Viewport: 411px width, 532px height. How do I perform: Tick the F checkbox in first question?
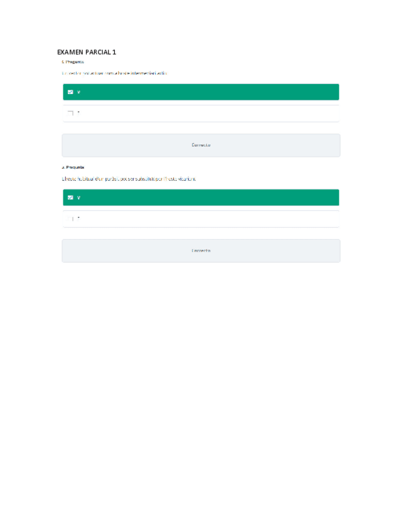pyautogui.click(x=70, y=113)
